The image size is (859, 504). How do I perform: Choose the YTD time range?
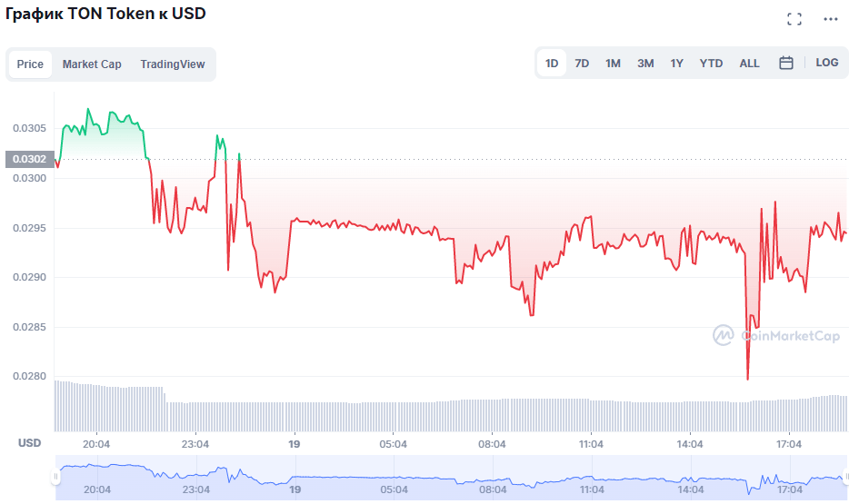click(711, 64)
